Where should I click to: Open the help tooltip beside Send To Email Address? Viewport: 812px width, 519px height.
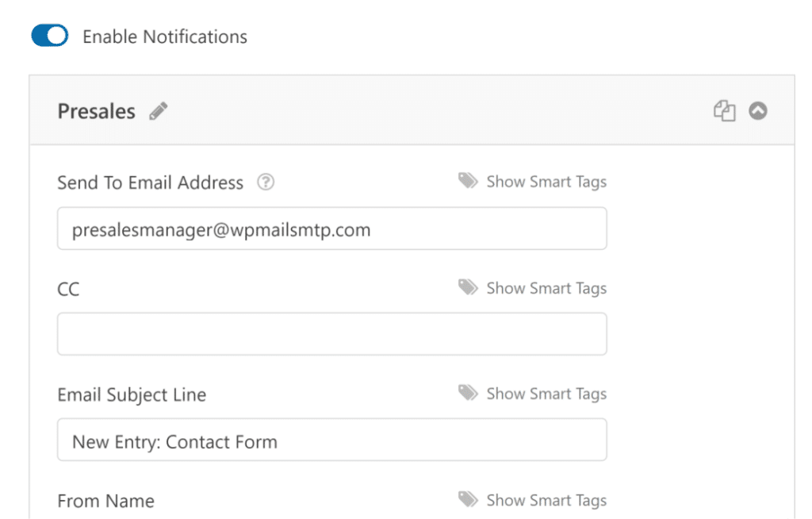pos(266,182)
